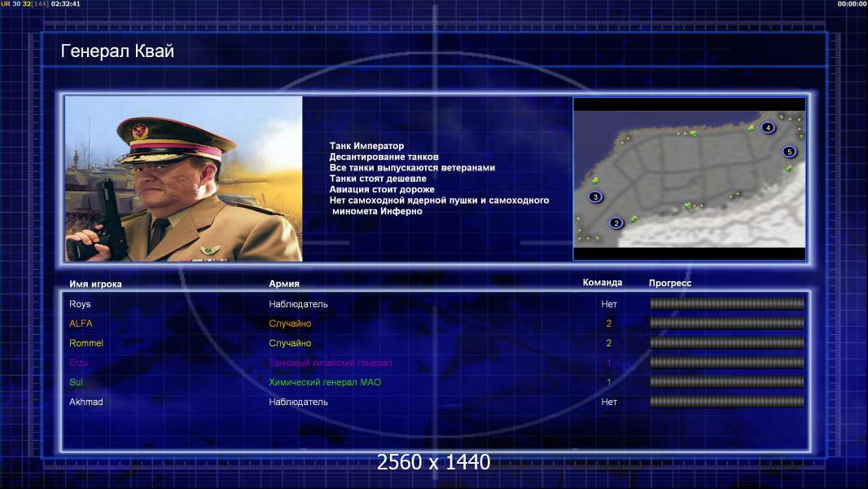Click ALFA's army value Случайно

[290, 324]
